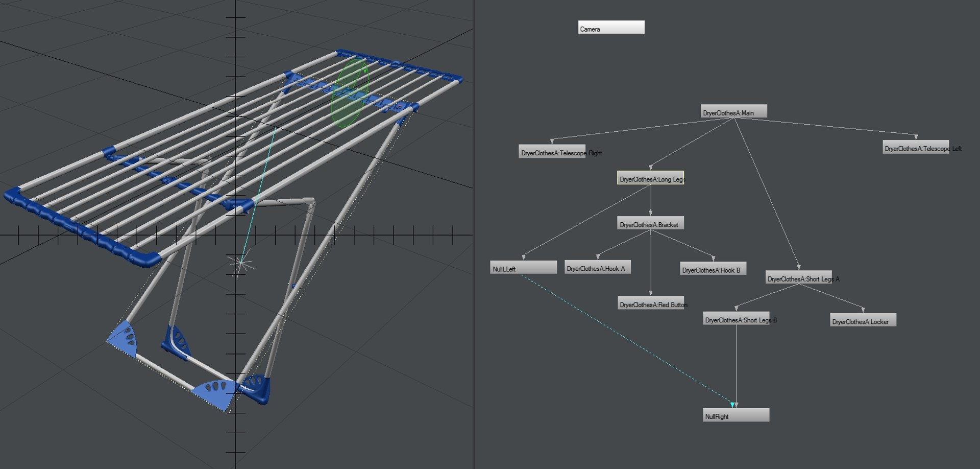Click the DryerClothesA:Telescope Right node

point(552,151)
